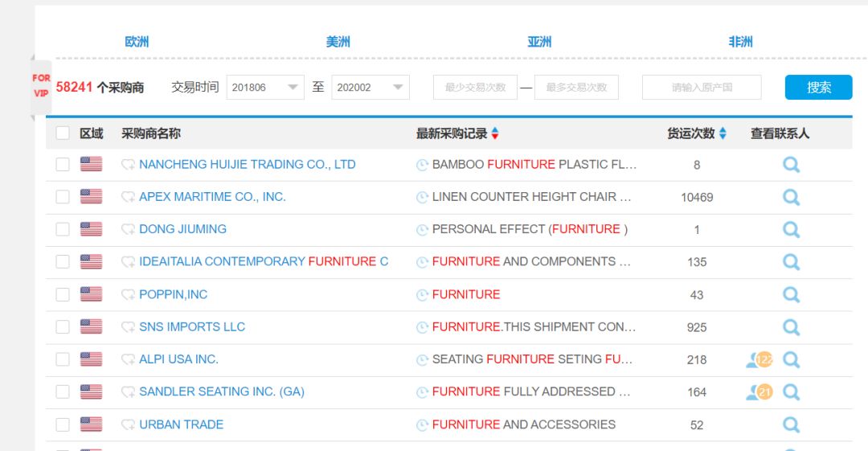The image size is (868, 451).
Task: Click favorite heart icon beside DONG JIUMING
Action: tap(128, 229)
